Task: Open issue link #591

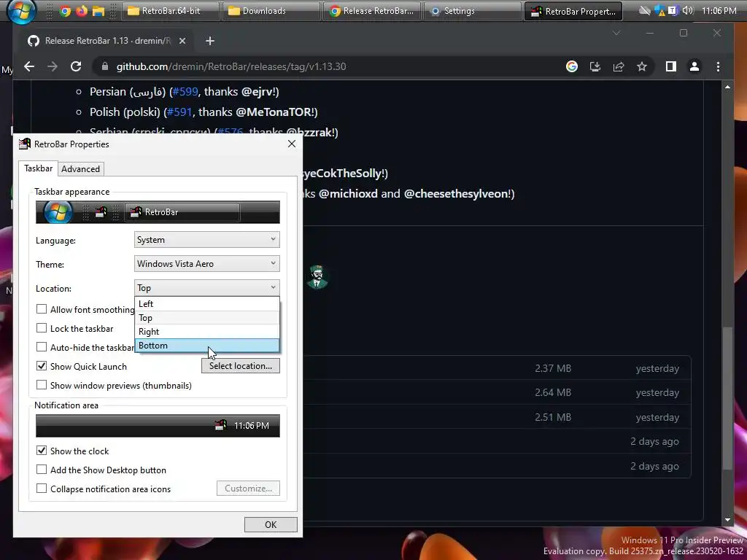Action: click(179, 112)
